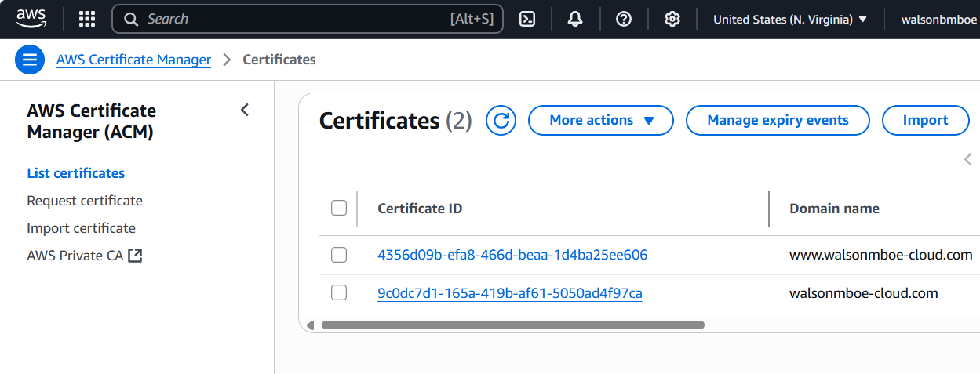Image resolution: width=980 pixels, height=374 pixels.
Task: Toggle the blue hamburger navigation menu
Action: (30, 60)
